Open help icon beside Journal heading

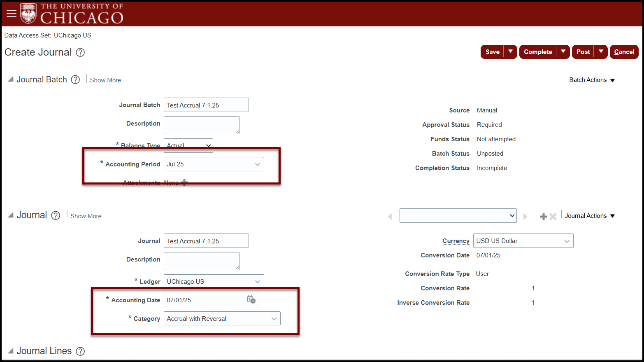tap(56, 215)
